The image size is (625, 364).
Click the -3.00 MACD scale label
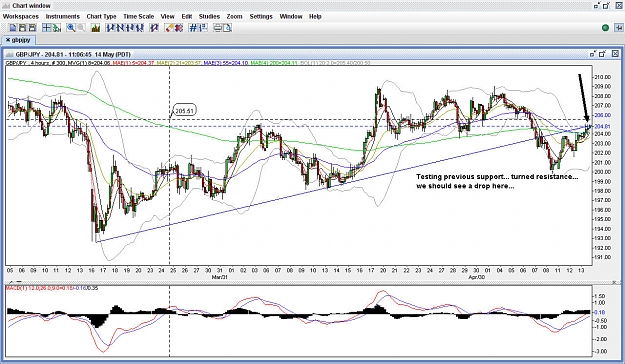tap(600, 351)
